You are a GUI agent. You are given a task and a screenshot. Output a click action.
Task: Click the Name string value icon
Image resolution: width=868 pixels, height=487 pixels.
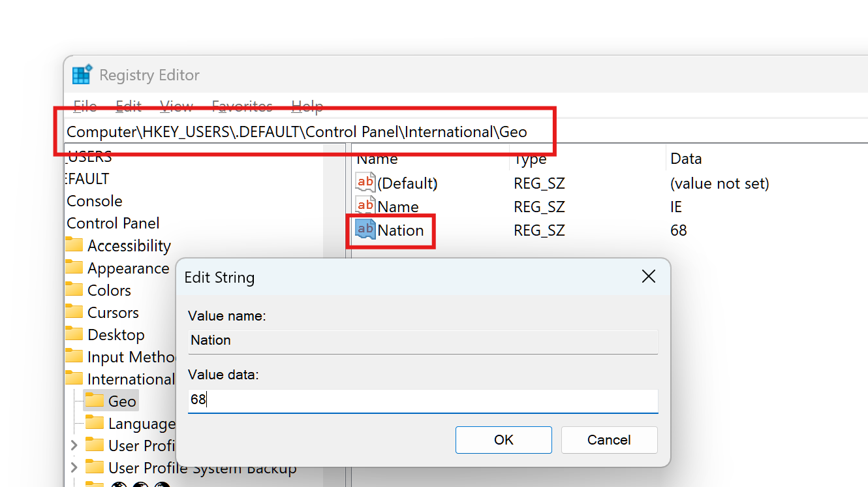click(x=365, y=206)
